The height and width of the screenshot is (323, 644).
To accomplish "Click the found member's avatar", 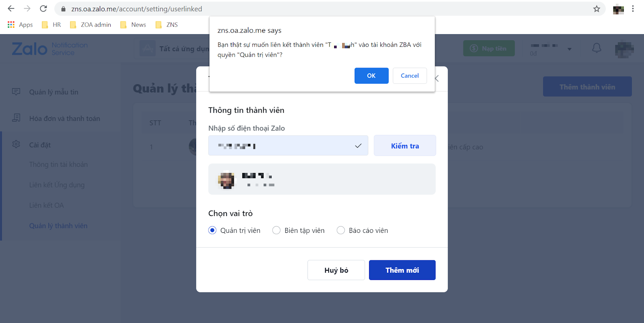I will (x=226, y=180).
